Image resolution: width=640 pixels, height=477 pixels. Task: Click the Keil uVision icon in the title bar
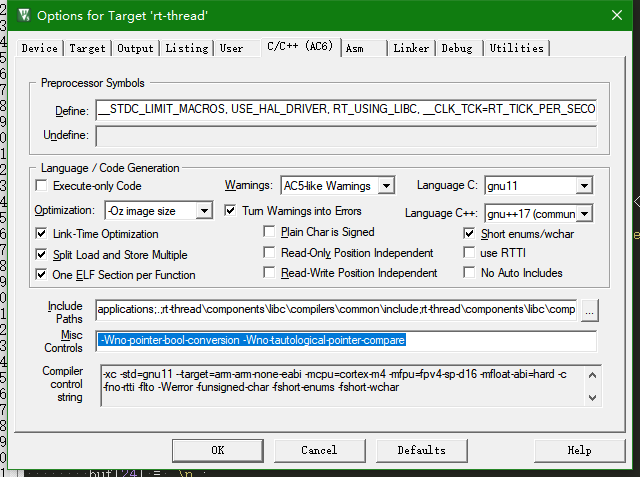[x=24, y=16]
